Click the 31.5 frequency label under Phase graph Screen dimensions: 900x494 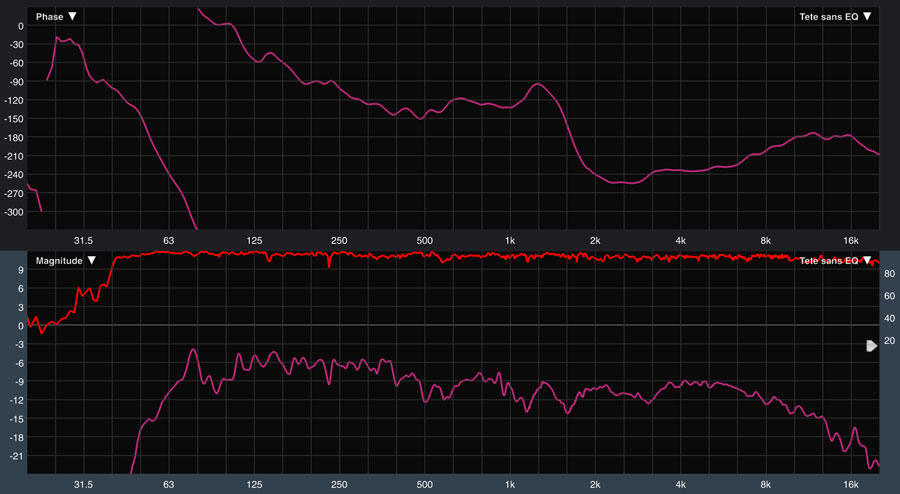(83, 240)
